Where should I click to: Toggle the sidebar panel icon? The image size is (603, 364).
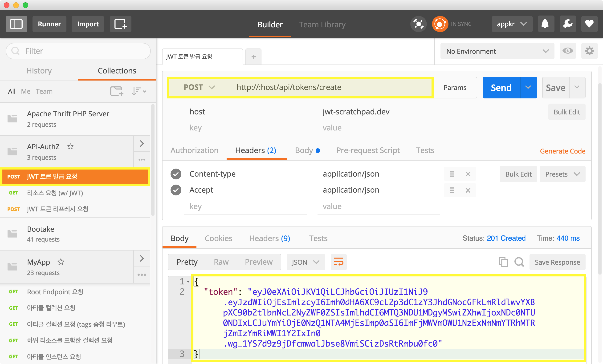16,24
